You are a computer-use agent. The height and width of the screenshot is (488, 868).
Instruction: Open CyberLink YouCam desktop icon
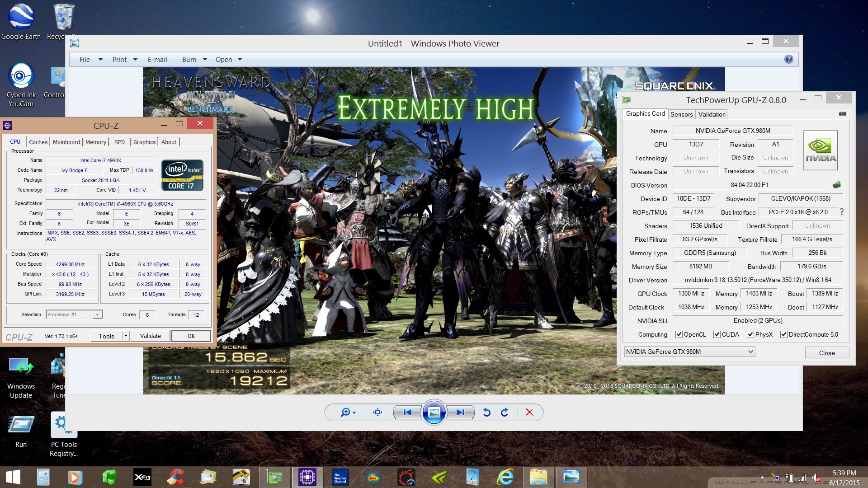click(x=21, y=85)
